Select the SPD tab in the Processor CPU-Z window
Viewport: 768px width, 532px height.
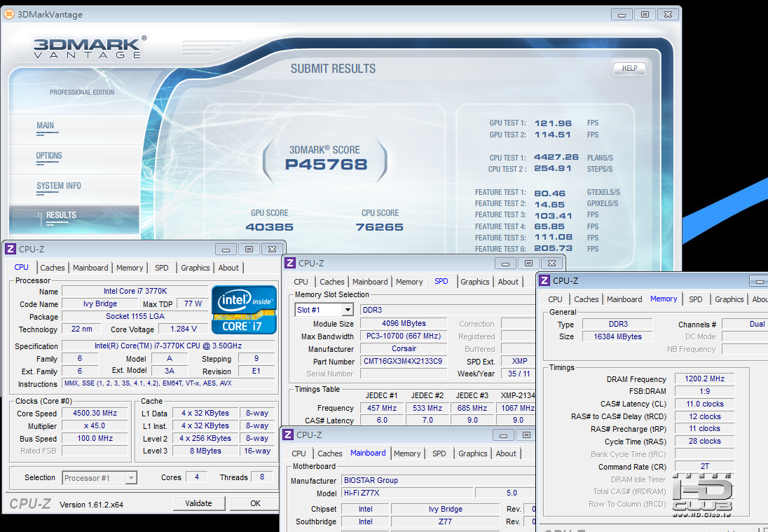pos(162,268)
